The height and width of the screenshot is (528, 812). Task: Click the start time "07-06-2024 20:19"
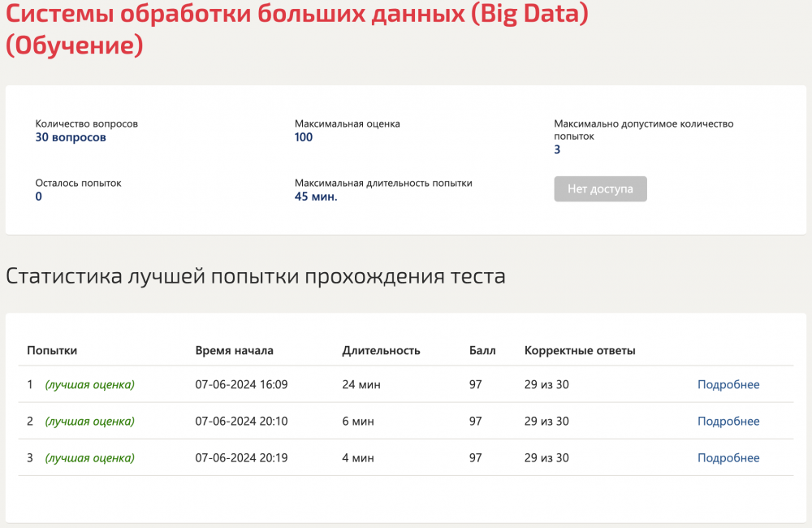(x=241, y=458)
